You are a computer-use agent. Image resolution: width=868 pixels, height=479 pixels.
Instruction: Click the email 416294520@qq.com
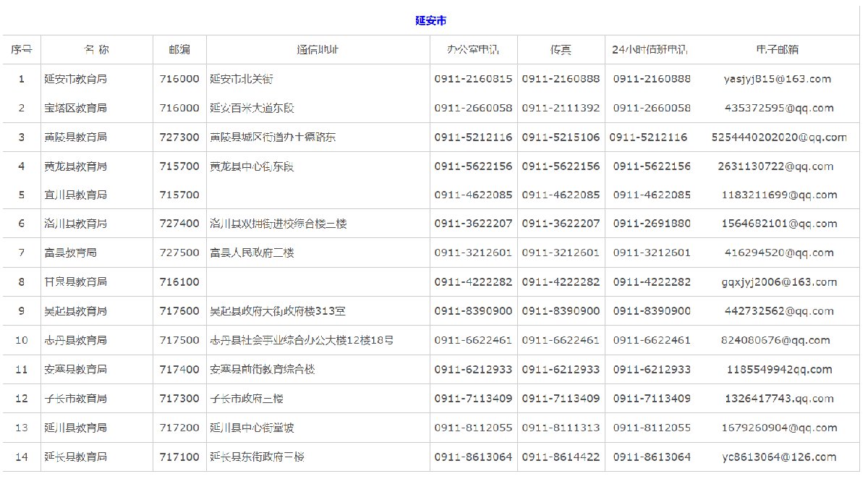point(779,253)
